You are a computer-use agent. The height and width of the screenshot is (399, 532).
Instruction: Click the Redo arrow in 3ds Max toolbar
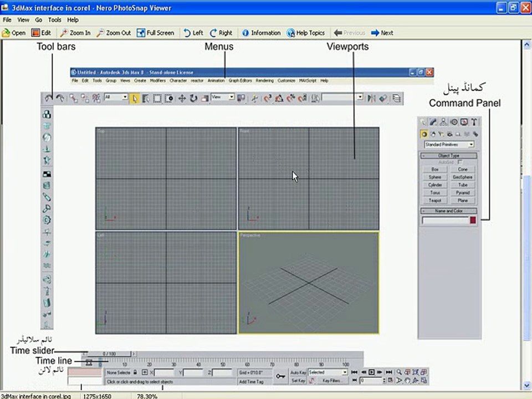[60, 99]
